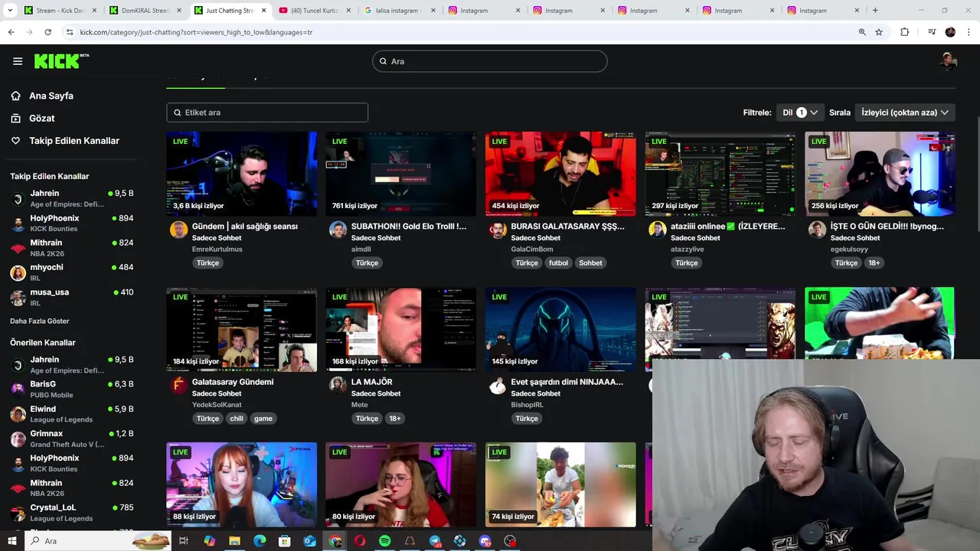Bookmark this page with the star
Viewport: 980px width, 551px height.
[879, 32]
